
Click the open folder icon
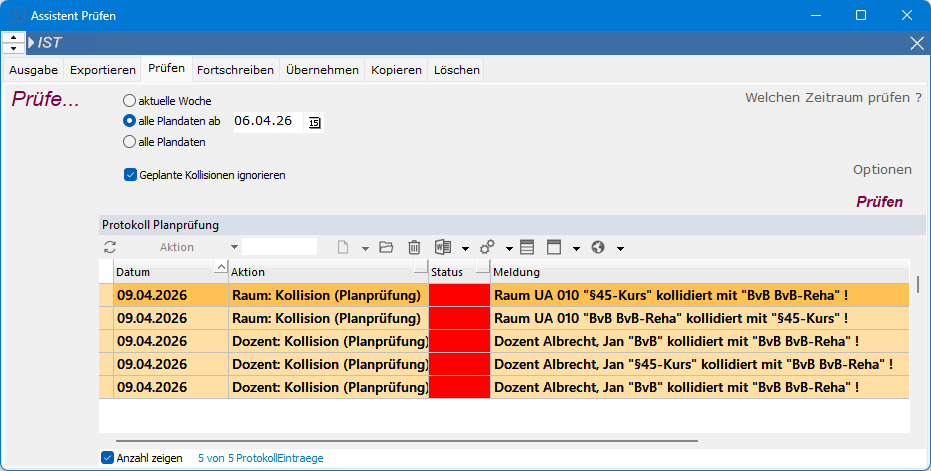pos(386,247)
